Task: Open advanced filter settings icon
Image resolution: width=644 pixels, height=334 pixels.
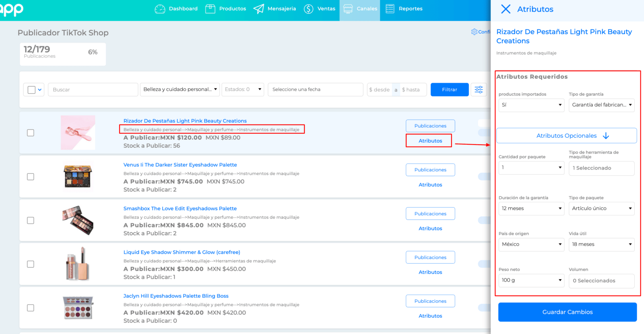Action: click(479, 89)
